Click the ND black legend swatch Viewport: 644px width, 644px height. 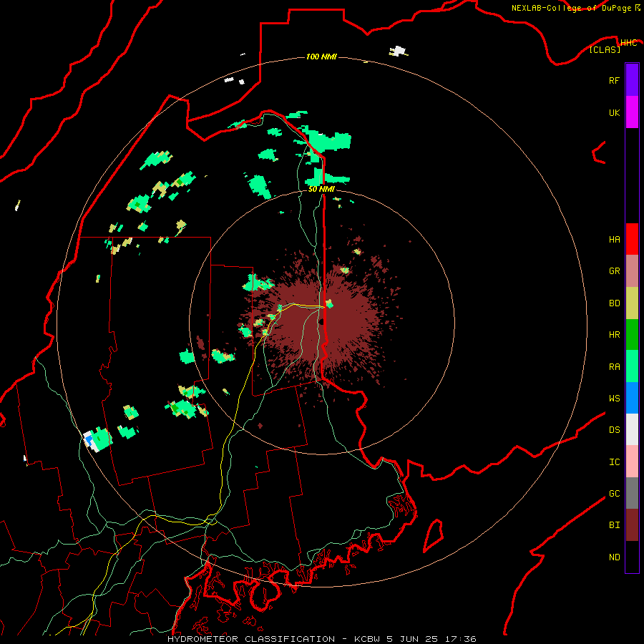[632, 557]
